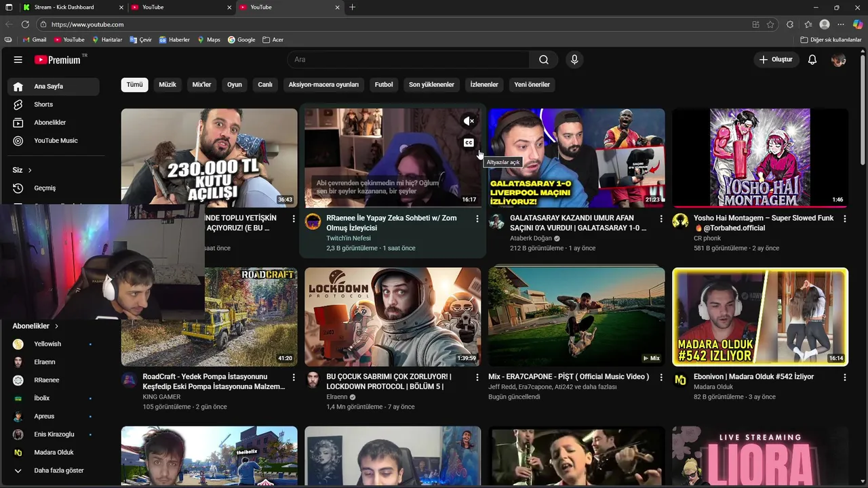Open options menu for Ebonivon Madara Olduk video
This screenshot has width=868, height=488.
(x=845, y=377)
